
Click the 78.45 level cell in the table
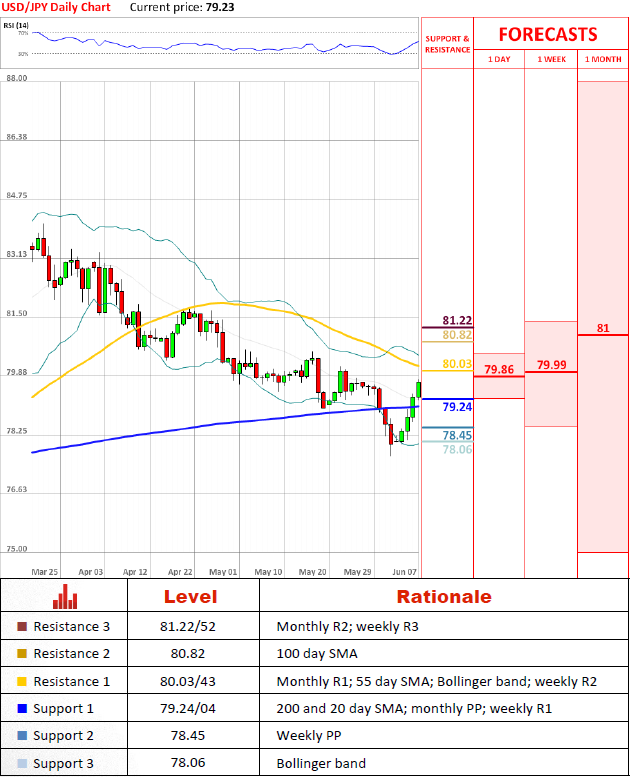click(188, 736)
